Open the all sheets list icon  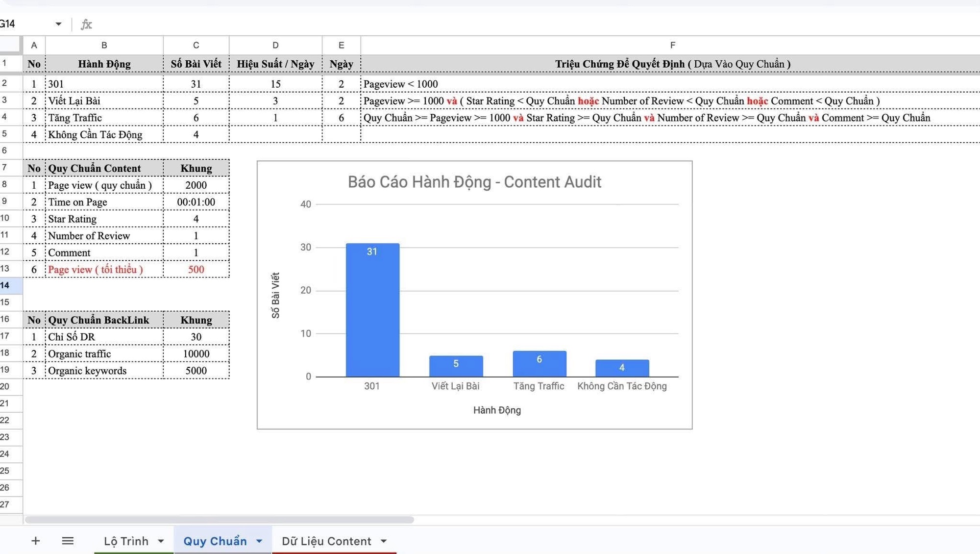68,541
